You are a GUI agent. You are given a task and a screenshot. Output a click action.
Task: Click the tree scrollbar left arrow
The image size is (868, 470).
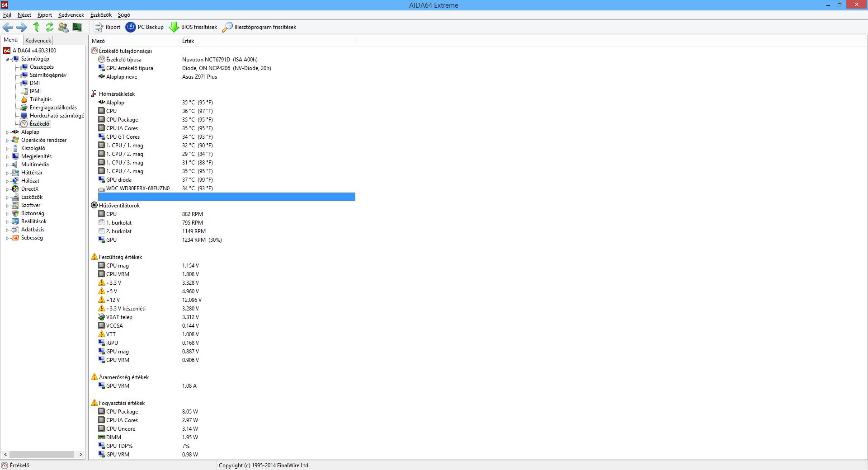pyautogui.click(x=5, y=454)
